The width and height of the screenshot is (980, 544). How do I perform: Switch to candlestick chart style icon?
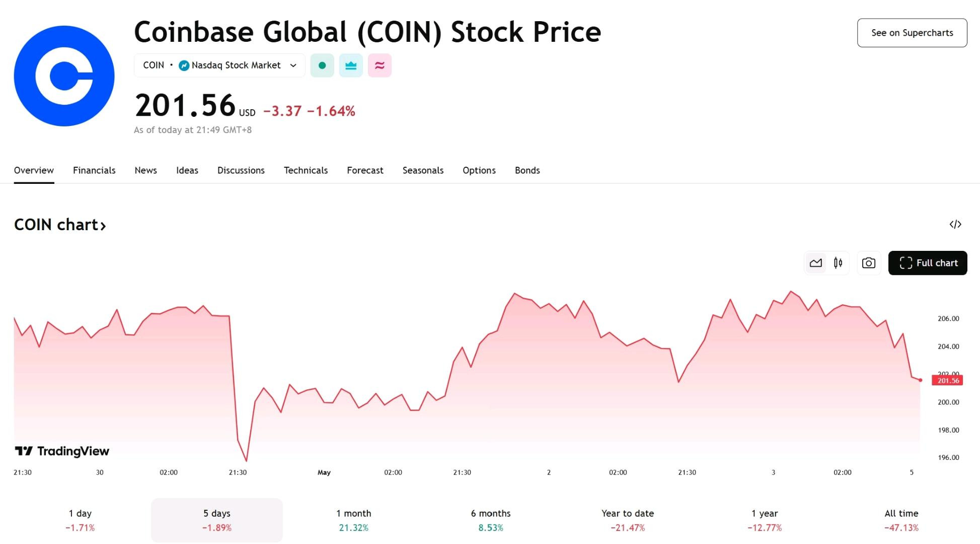click(x=838, y=263)
